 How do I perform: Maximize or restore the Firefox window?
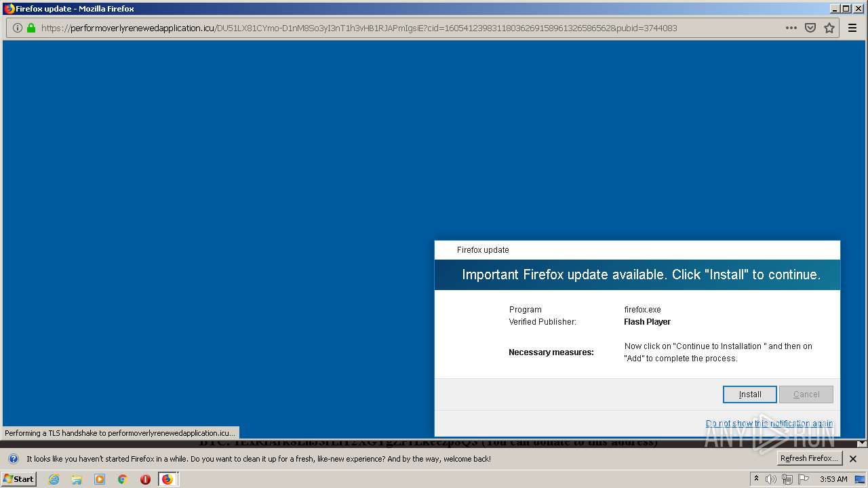[x=845, y=9]
